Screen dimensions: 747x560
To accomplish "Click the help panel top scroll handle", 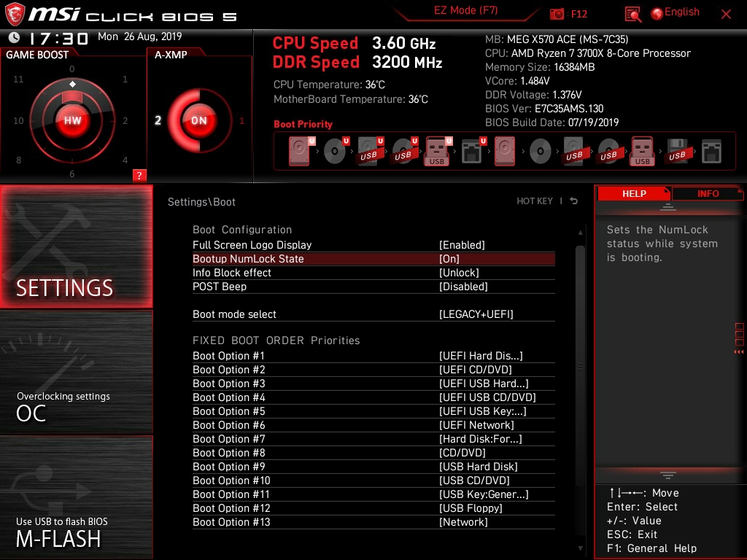I will click(668, 207).
